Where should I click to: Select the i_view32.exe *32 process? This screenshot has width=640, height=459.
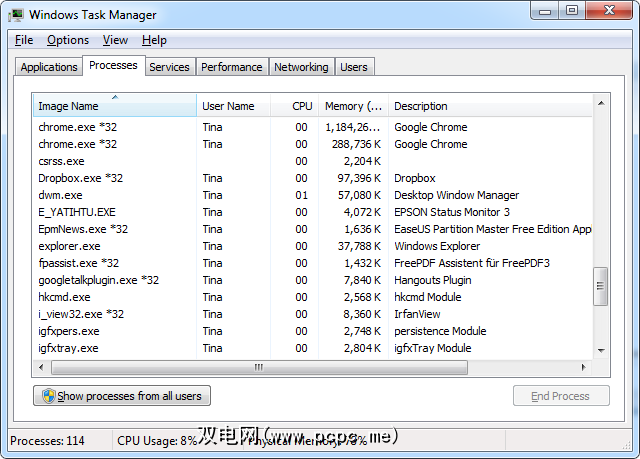(312, 314)
